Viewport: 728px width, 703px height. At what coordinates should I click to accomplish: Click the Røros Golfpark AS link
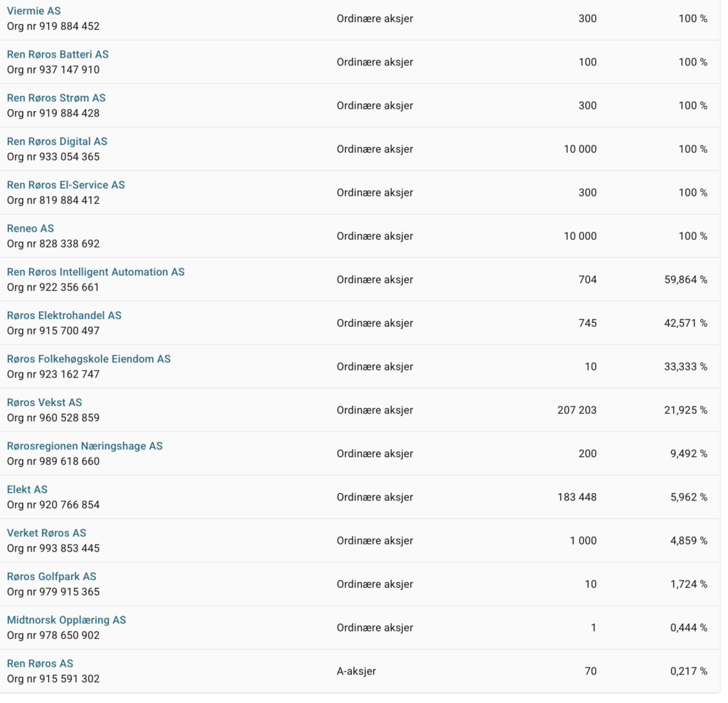pyautogui.click(x=51, y=576)
